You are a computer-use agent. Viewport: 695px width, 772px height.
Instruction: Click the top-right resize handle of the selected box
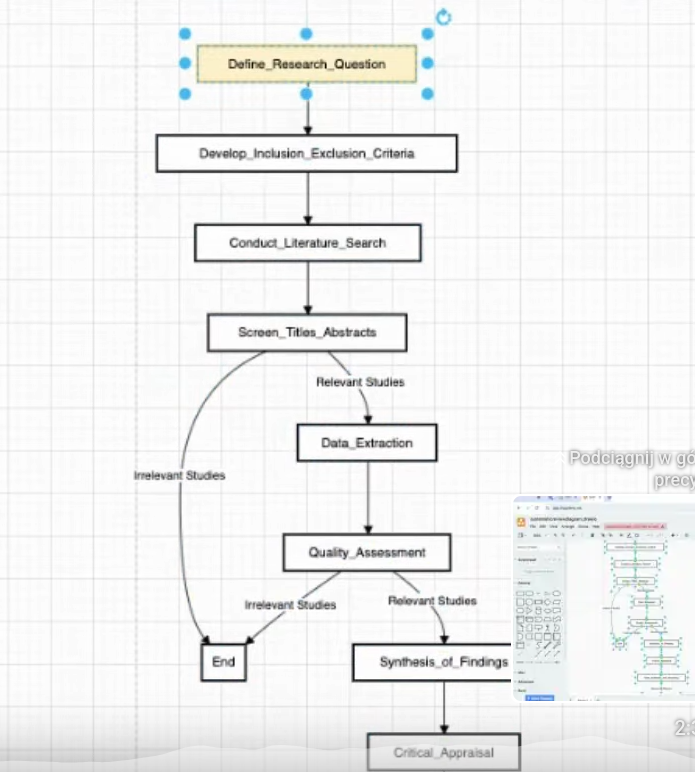(x=428, y=34)
